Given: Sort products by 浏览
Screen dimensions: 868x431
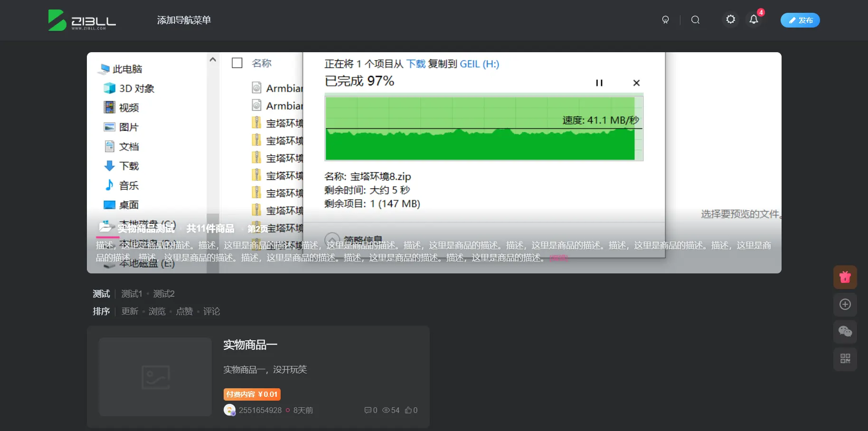Looking at the screenshot, I should 157,311.
